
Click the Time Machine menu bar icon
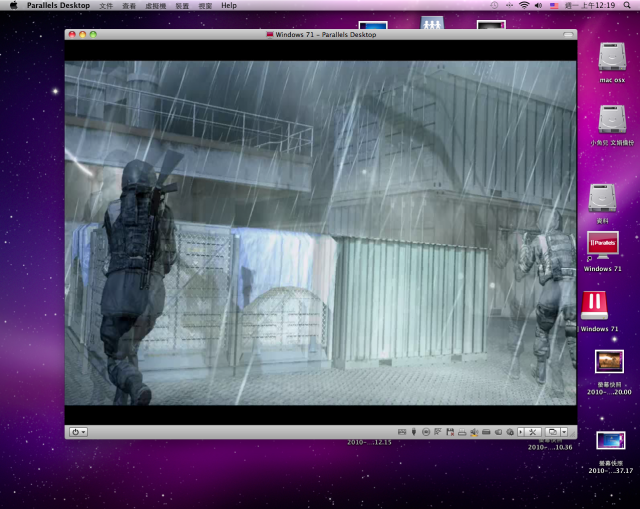point(494,5)
